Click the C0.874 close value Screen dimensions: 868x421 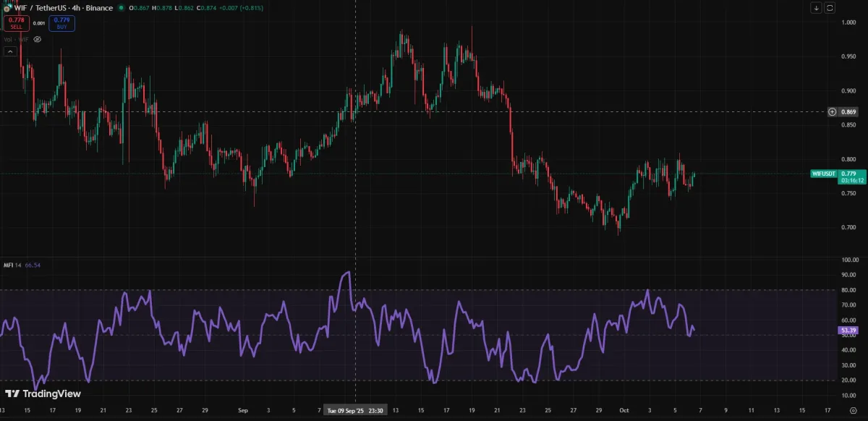pyautogui.click(x=208, y=8)
